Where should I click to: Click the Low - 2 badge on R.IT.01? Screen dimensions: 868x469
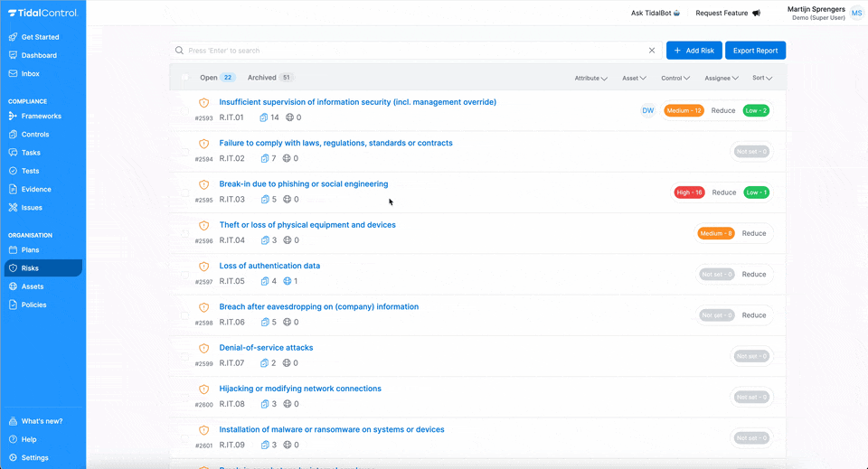(756, 110)
